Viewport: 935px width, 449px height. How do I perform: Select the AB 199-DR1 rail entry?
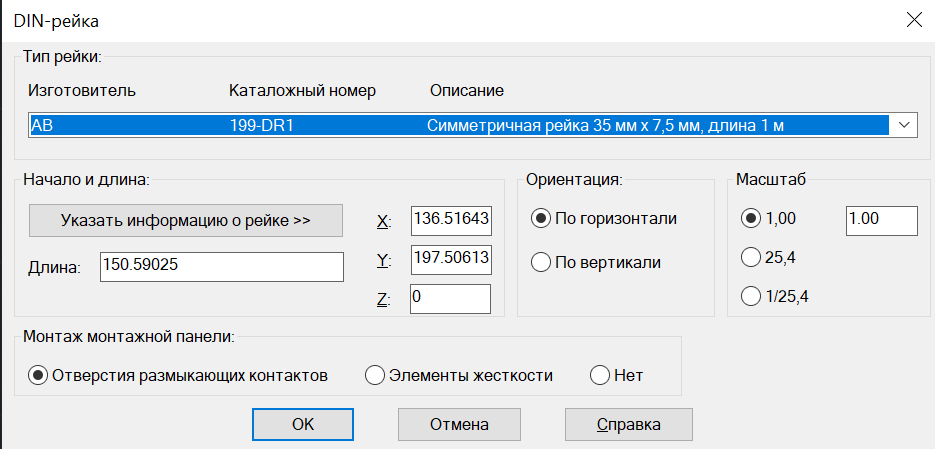coord(459,125)
